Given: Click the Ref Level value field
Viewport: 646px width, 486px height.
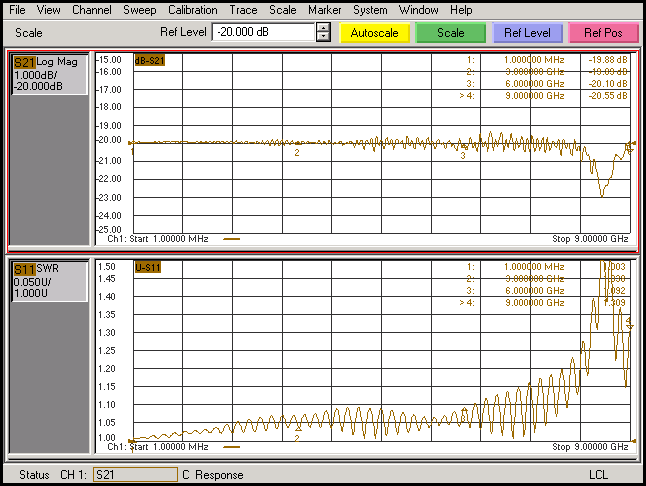Looking at the screenshot, I should pos(263,32).
